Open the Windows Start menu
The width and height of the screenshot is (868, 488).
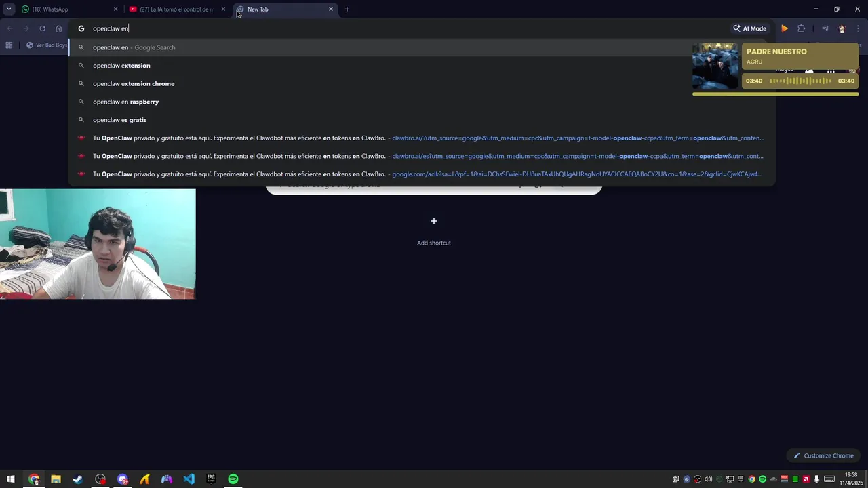tap(11, 479)
